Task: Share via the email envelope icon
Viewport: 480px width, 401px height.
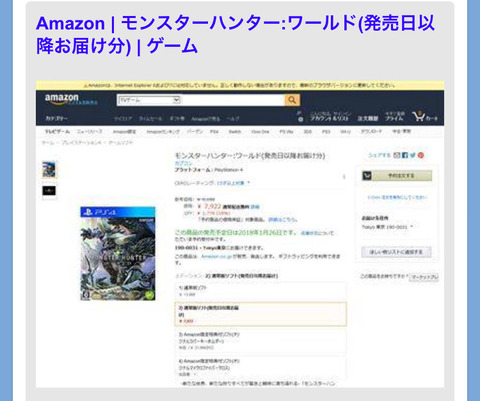Action: [397, 155]
